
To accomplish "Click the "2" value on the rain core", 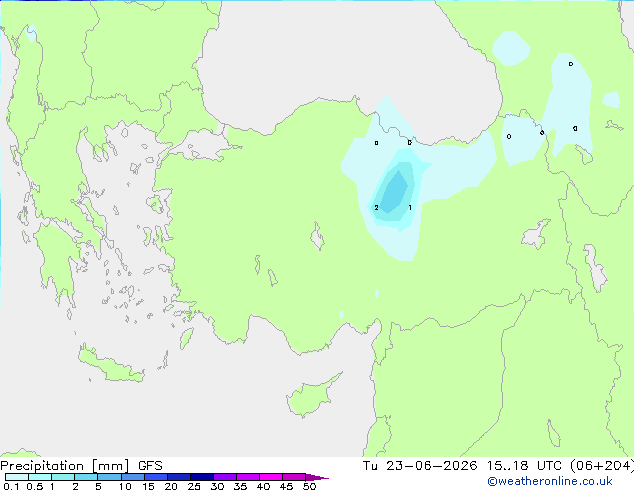I will pyautogui.click(x=376, y=207).
